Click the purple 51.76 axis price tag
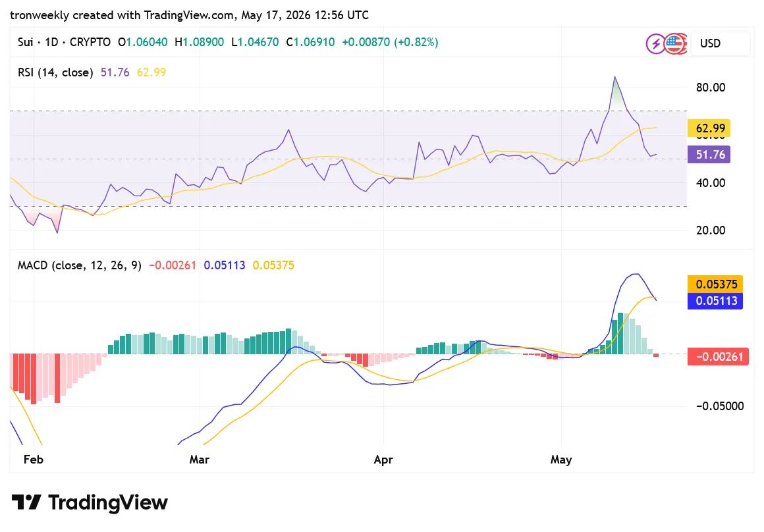The height and width of the screenshot is (532, 764). click(x=709, y=155)
